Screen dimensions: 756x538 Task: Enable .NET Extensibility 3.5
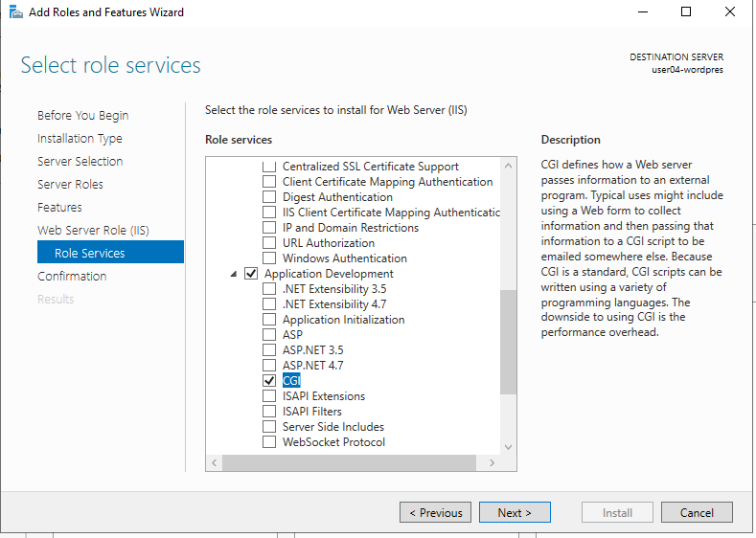[x=269, y=289]
